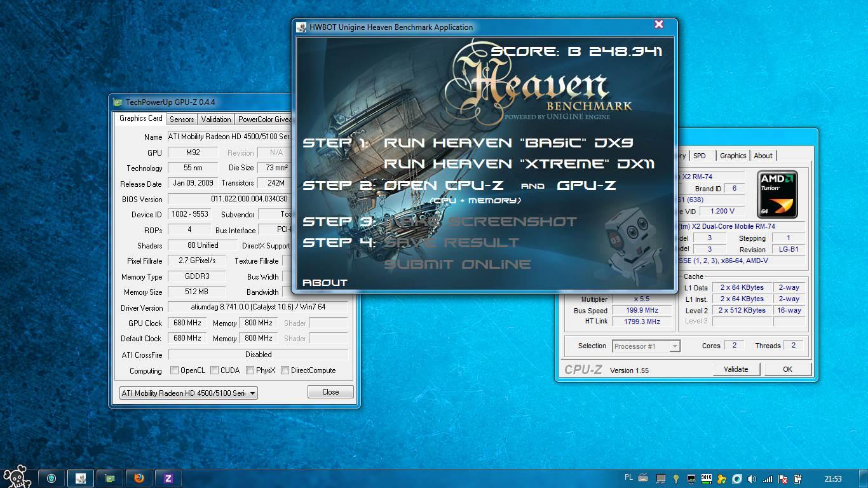Click GPU-Z link in Heaven step 2
Screen dimensions: 868x488
click(x=587, y=186)
